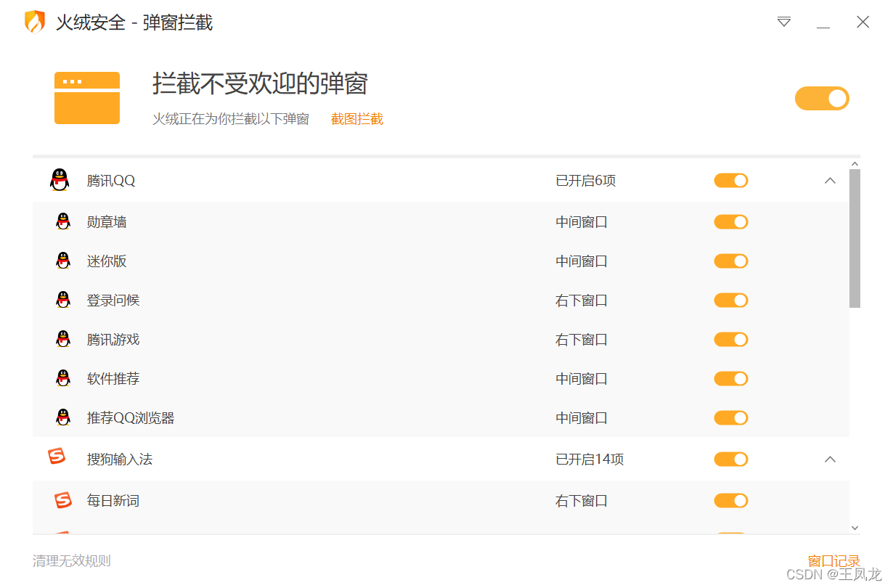Image resolution: width=893 pixels, height=588 pixels.
Task: Click 右下窗口 in the 每日新词 row
Action: (x=582, y=501)
